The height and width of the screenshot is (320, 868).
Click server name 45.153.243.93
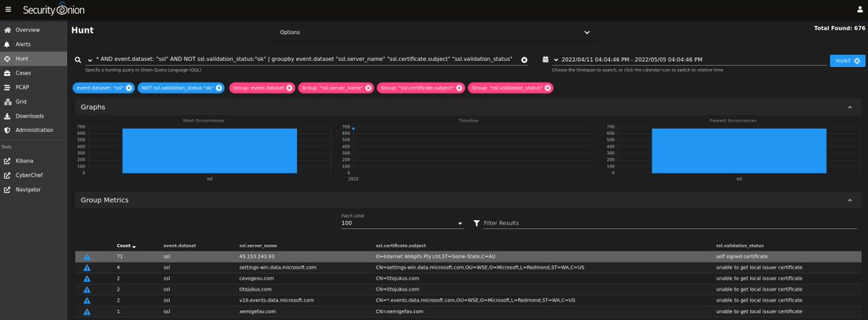point(257,256)
